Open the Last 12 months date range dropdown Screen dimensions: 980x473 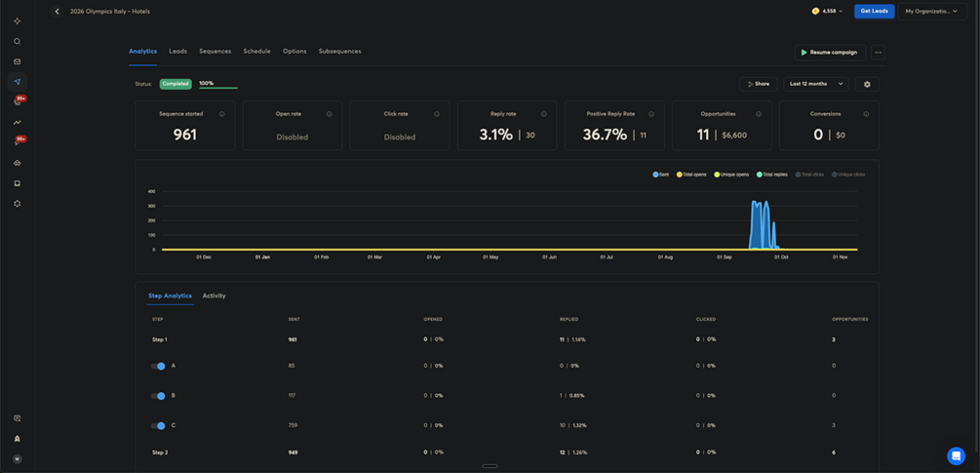[815, 84]
